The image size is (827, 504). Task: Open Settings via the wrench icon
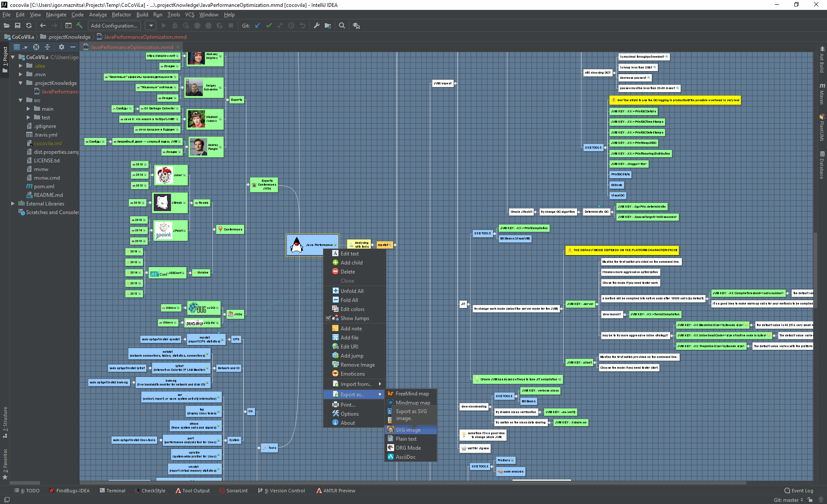coord(317,26)
